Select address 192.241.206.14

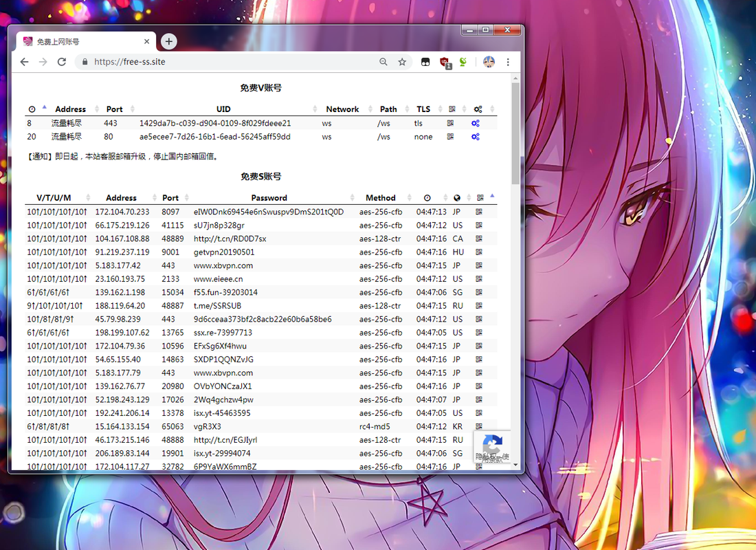[122, 413]
